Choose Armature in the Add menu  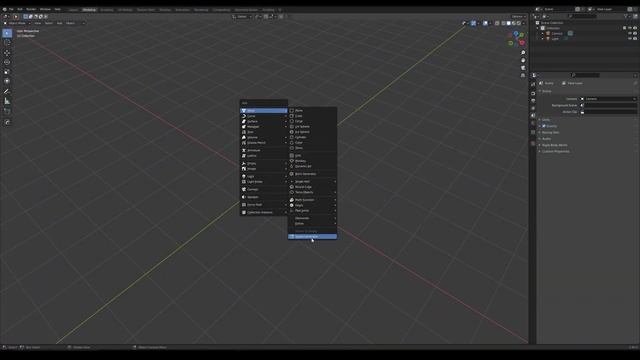(264, 150)
